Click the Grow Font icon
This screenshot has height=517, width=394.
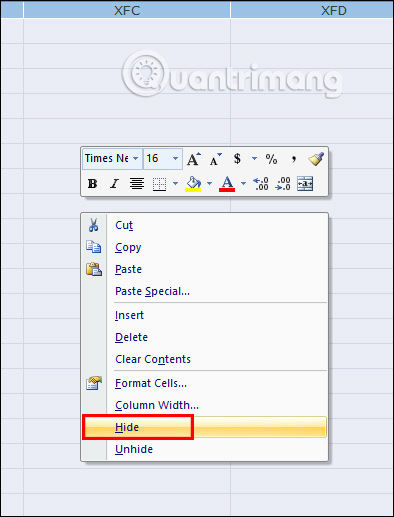click(194, 159)
